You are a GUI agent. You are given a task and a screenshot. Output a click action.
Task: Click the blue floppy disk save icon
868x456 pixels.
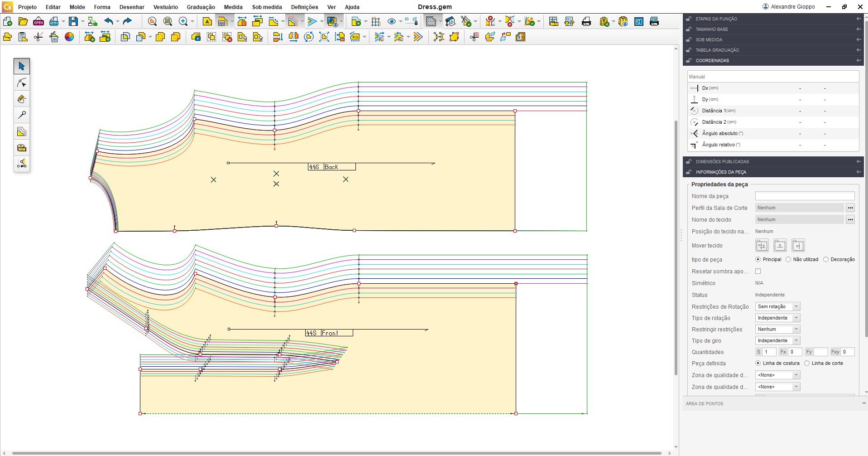click(73, 21)
